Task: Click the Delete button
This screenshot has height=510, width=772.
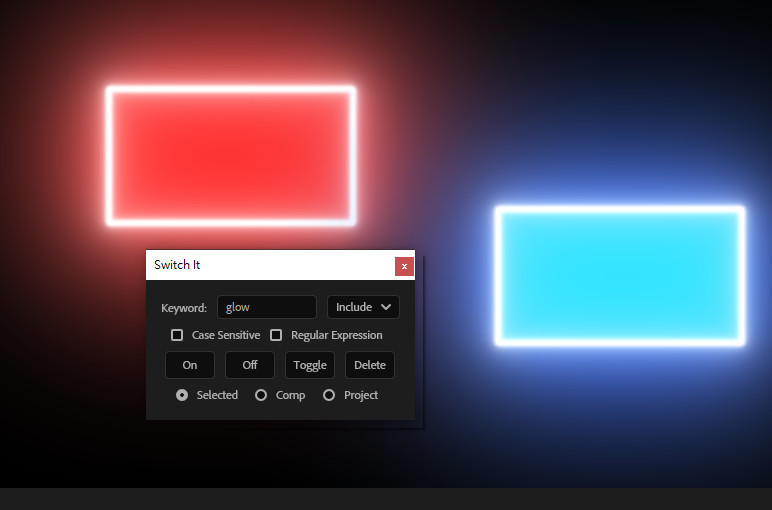Action: coord(370,365)
